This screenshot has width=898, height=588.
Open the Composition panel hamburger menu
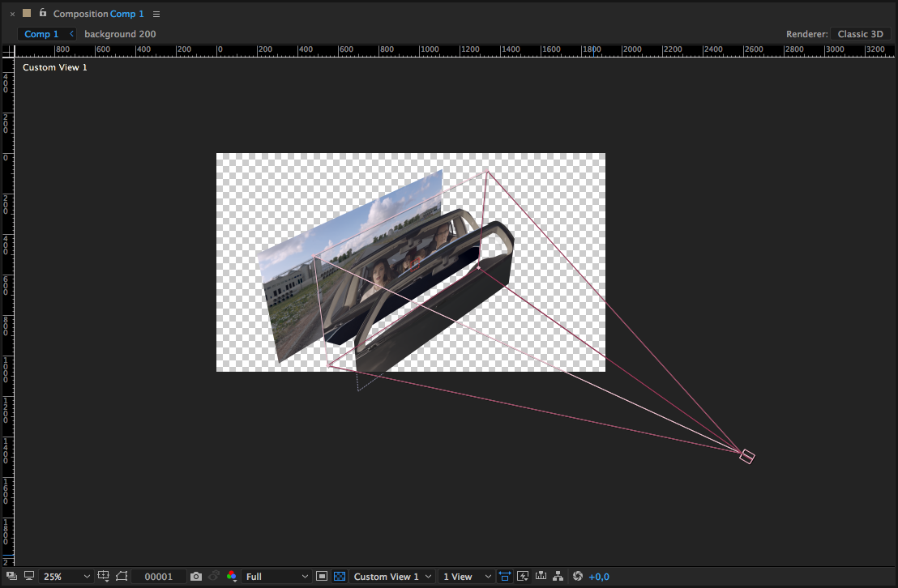click(x=156, y=15)
